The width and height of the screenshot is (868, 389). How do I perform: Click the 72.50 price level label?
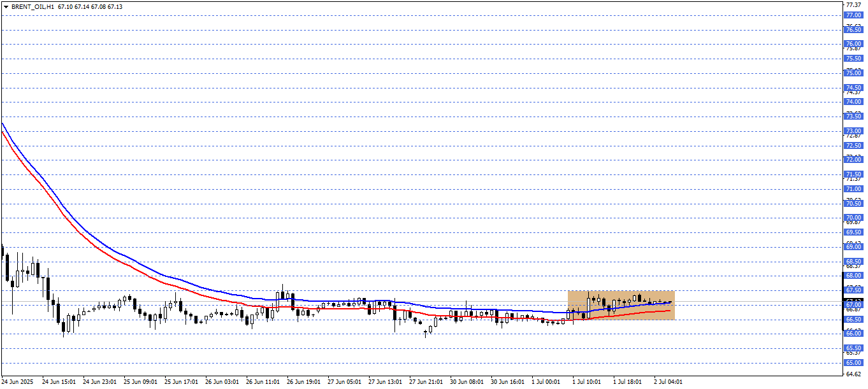coord(853,146)
